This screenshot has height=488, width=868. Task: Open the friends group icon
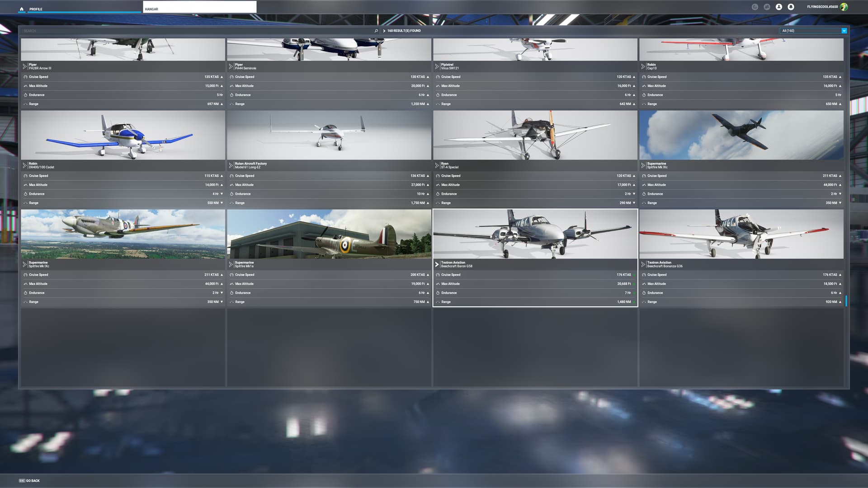[x=767, y=7]
